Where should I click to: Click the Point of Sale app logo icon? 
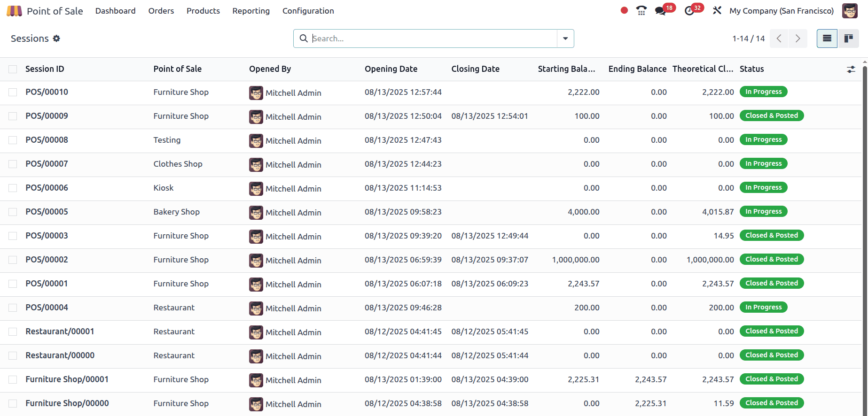pyautogui.click(x=14, y=11)
